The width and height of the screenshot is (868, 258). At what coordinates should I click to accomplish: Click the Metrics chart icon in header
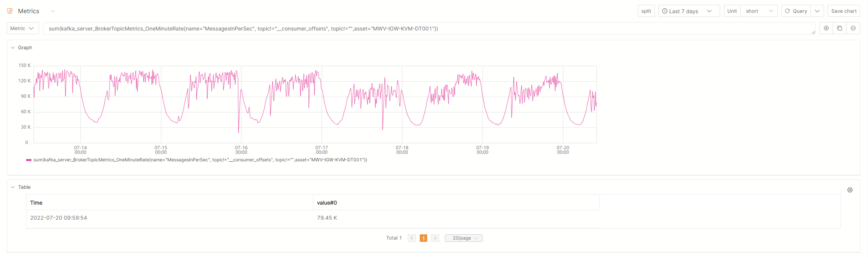10,11
